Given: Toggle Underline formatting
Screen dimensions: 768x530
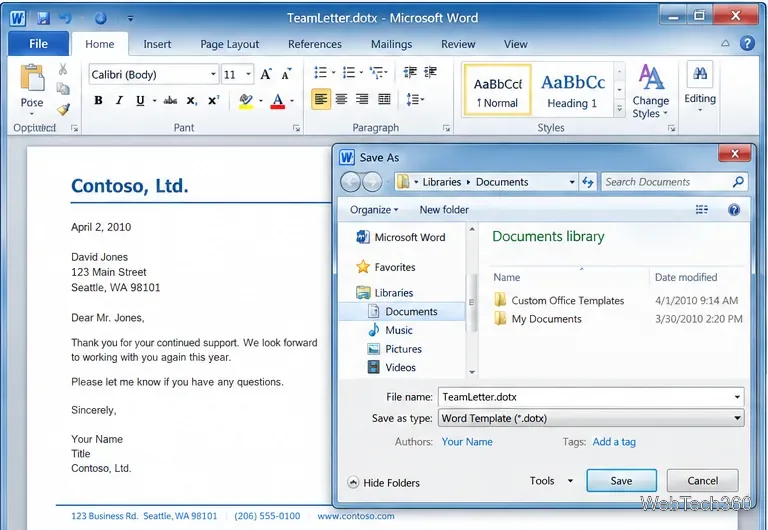Looking at the screenshot, I should point(140,100).
